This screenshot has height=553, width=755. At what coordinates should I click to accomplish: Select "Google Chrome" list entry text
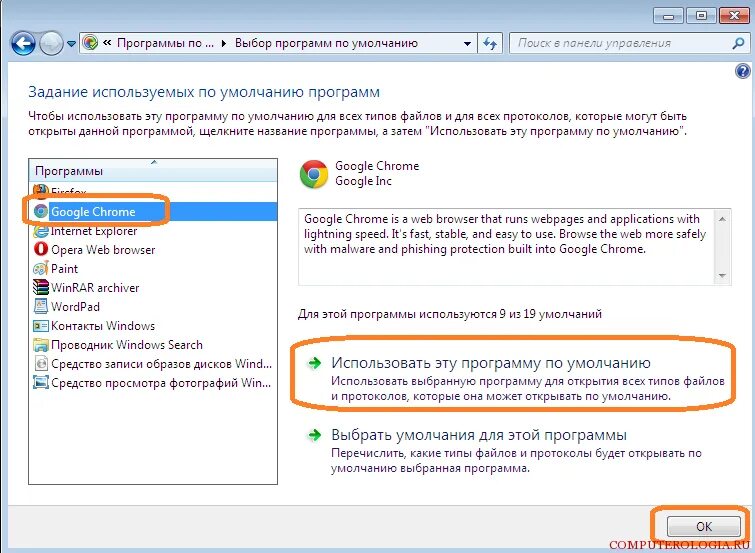point(93,211)
